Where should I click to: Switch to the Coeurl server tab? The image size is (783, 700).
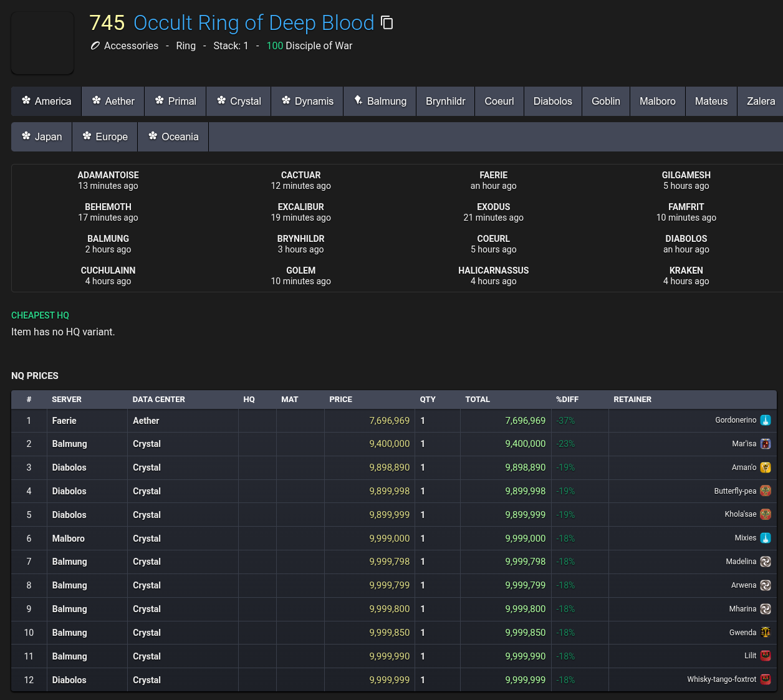pos(499,101)
